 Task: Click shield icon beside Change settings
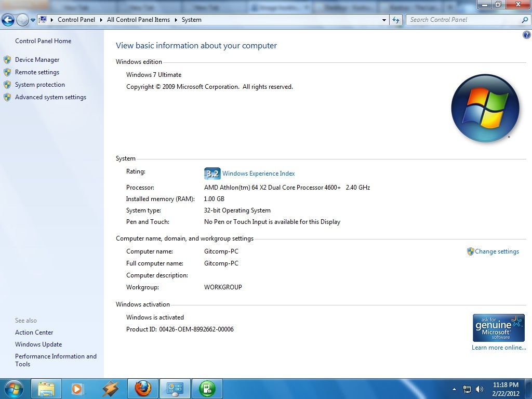click(470, 251)
